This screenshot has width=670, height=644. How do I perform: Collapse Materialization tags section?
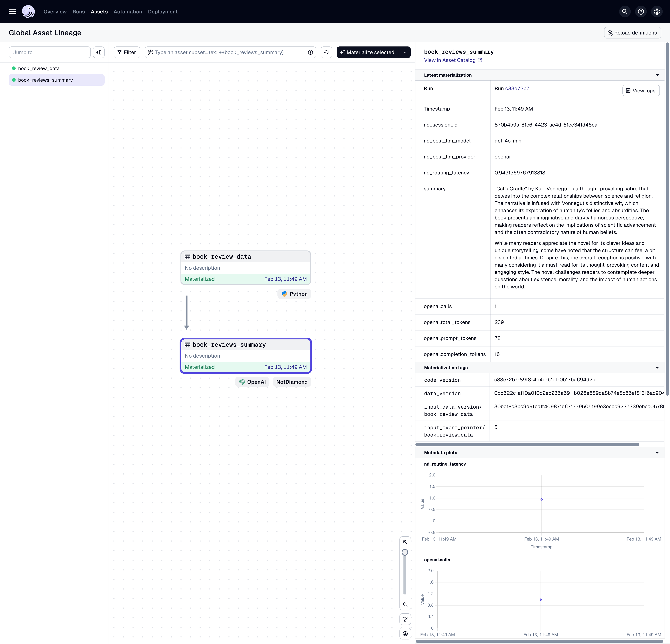click(x=657, y=368)
